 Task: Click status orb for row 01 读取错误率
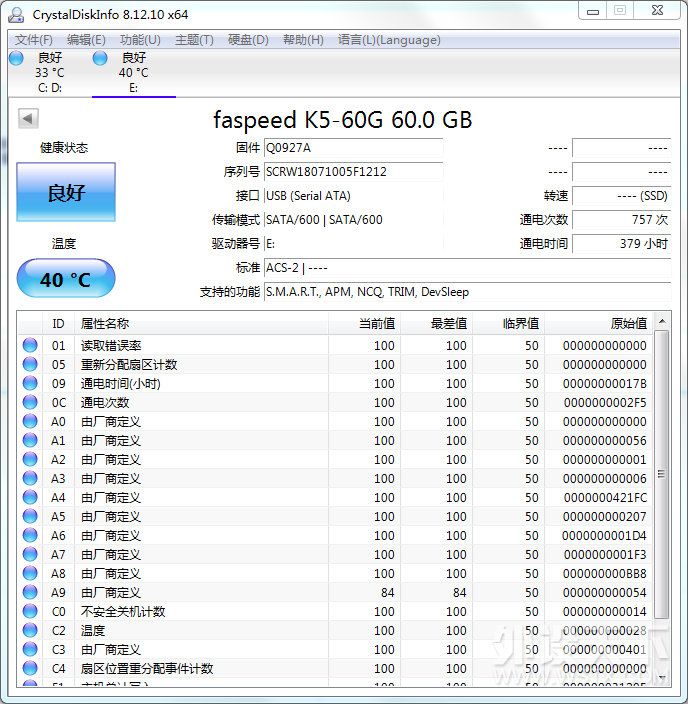click(x=30, y=345)
